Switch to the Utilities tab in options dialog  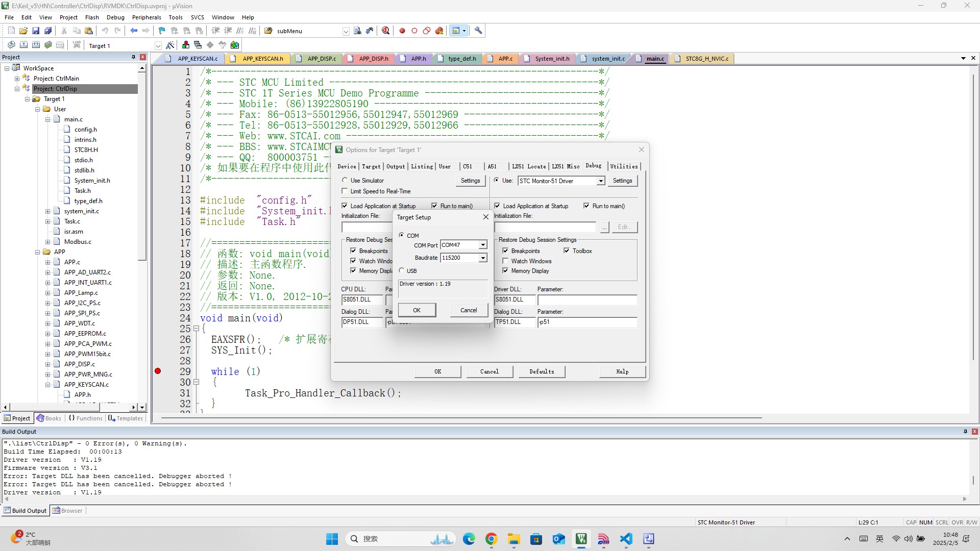(x=624, y=166)
